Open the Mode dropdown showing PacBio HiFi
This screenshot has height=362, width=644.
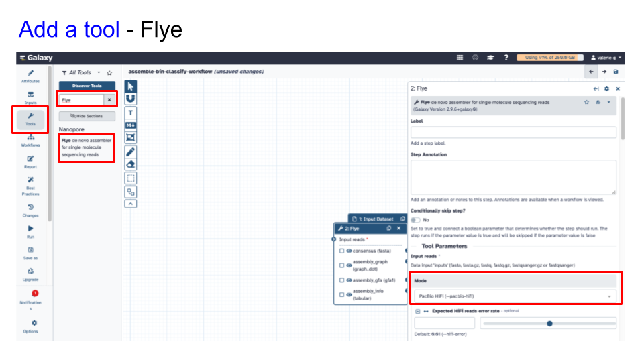[513, 296]
